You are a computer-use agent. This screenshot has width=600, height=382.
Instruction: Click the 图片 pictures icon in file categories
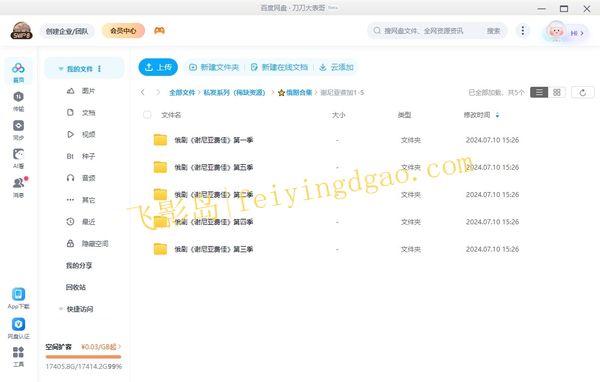click(x=70, y=91)
